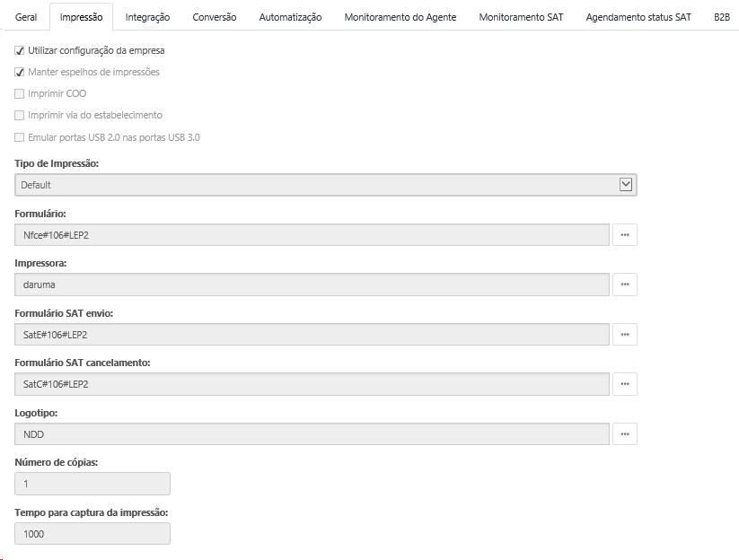739x560 pixels.
Task: Switch to Monitoramento SAT tab
Action: tap(521, 17)
